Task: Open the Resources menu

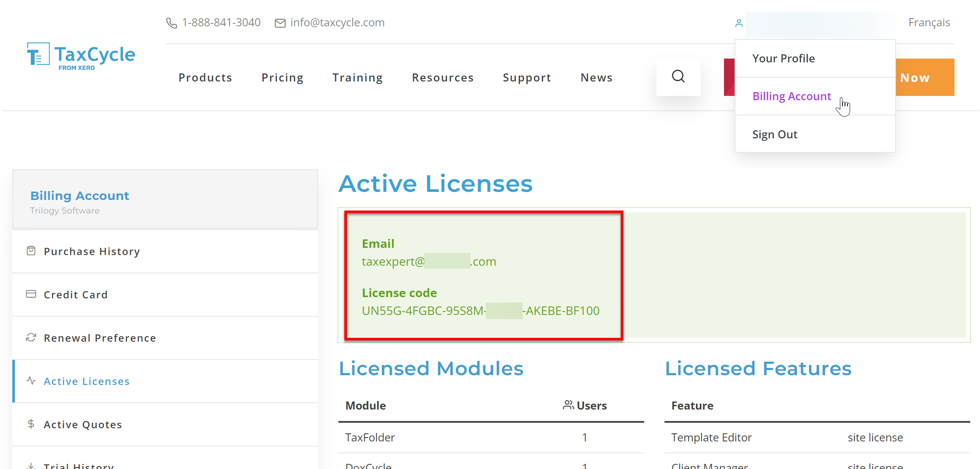Action: pyautogui.click(x=442, y=78)
